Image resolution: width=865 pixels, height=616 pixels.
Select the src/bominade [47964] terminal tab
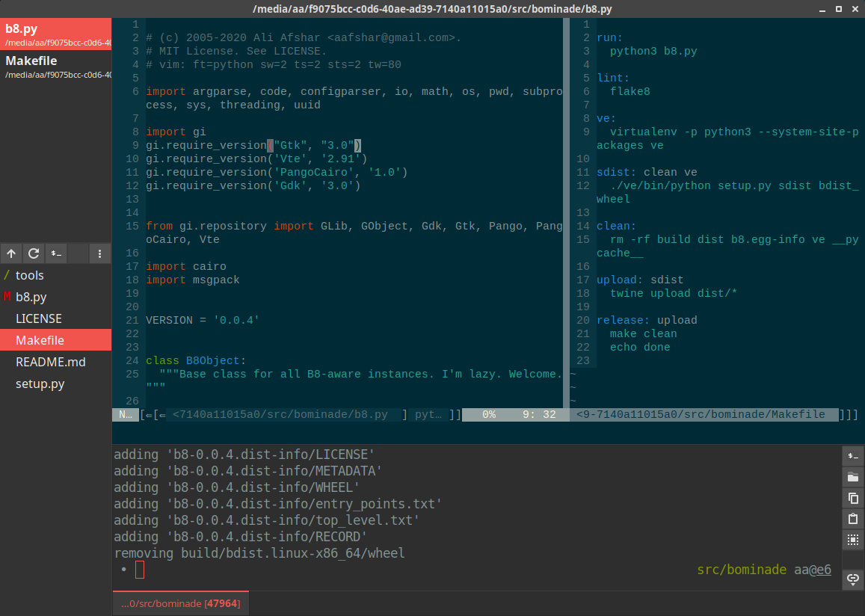pyautogui.click(x=181, y=603)
